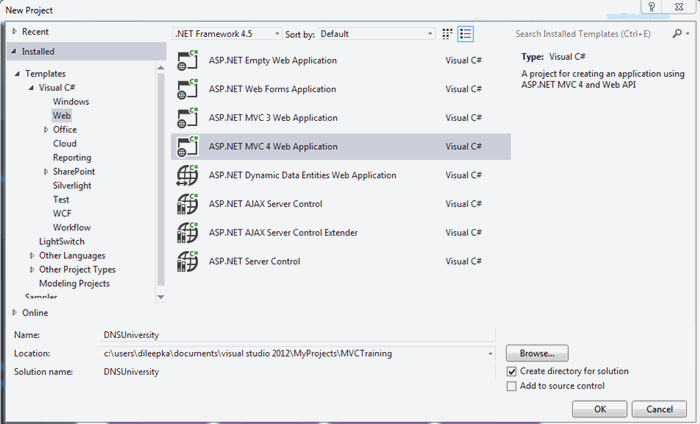Close the New Project dialog
Screen dimensions: 700x424
679,7
